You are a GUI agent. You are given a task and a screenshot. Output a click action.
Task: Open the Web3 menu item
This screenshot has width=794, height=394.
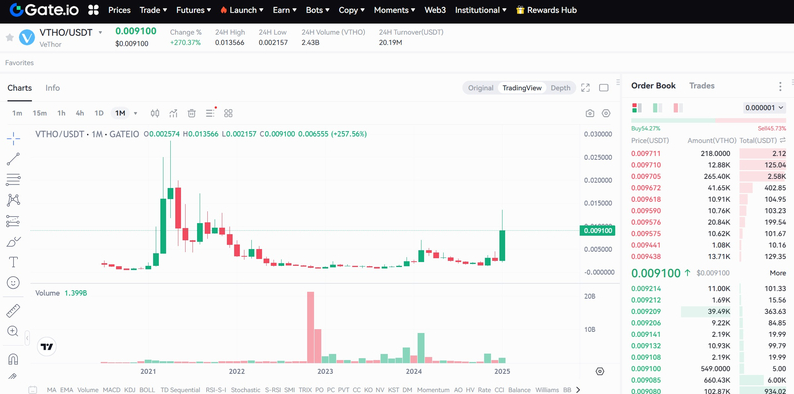435,10
